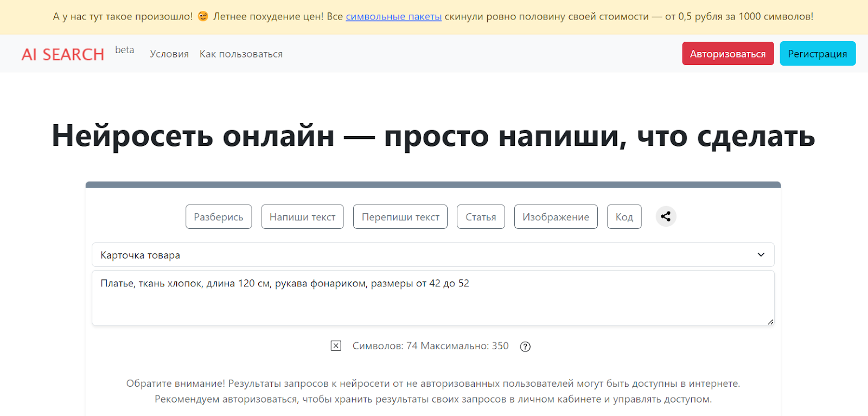868x416 pixels.
Task: Click the Нейросеть онлайн heading
Action: [x=433, y=136]
